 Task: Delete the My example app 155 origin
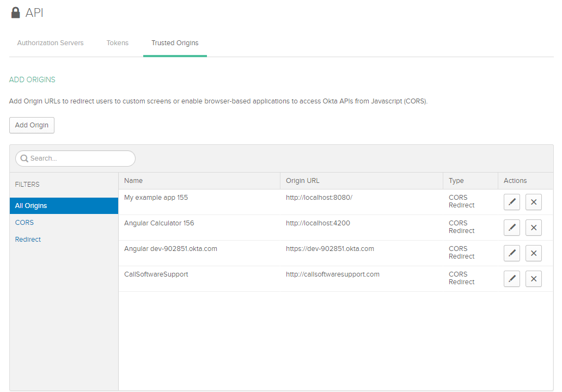click(x=533, y=202)
